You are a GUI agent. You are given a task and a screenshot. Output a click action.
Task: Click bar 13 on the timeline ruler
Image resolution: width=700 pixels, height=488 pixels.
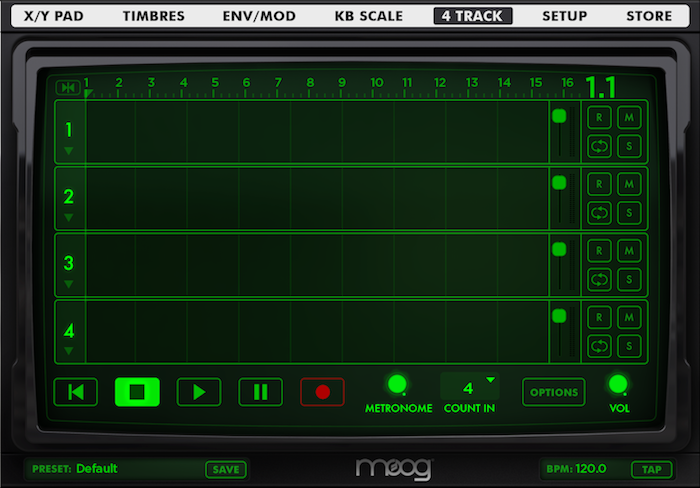coord(472,83)
